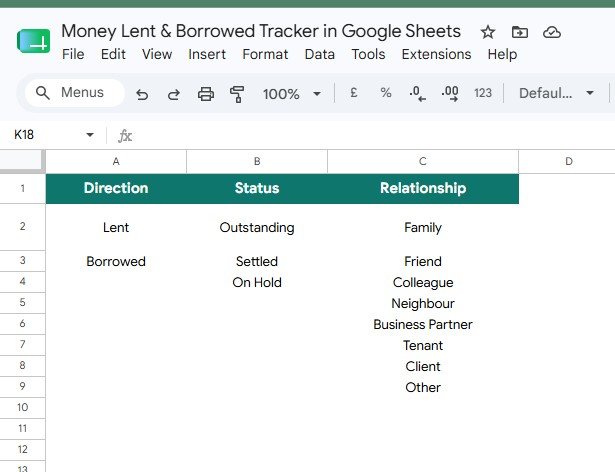615x472 pixels.
Task: Select the Family cell
Action: tap(423, 227)
